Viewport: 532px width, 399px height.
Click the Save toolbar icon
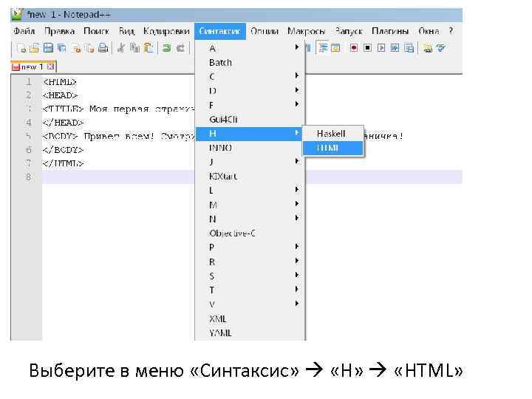tap(48, 48)
